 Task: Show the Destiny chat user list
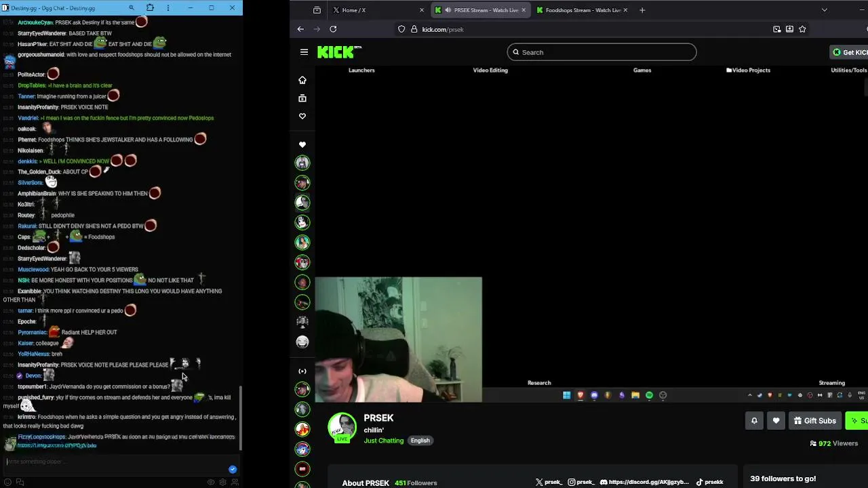pos(235,482)
